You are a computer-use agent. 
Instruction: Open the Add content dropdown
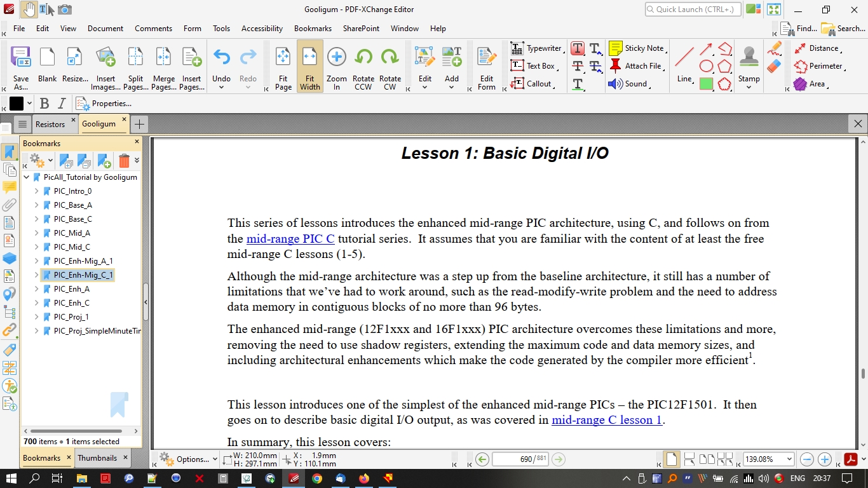(x=452, y=88)
